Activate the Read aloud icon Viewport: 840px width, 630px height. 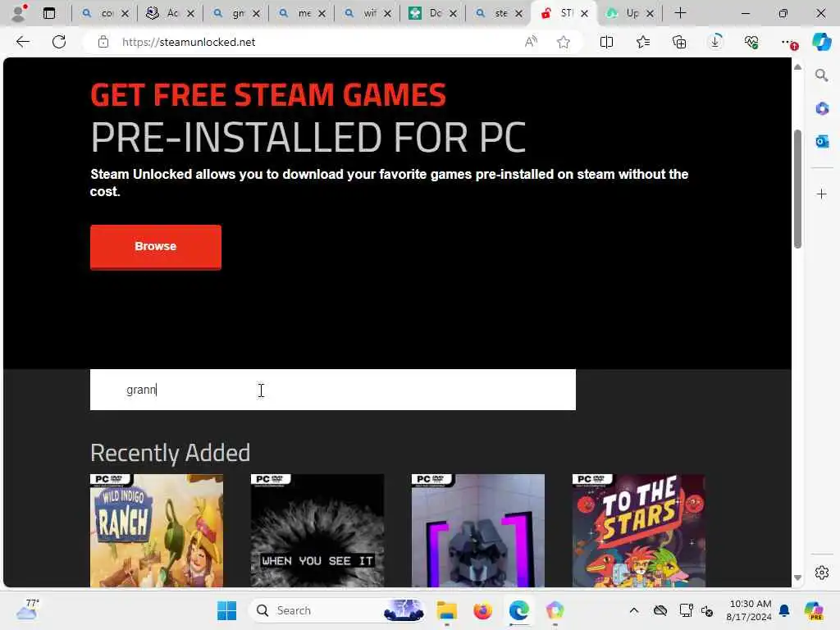(531, 42)
